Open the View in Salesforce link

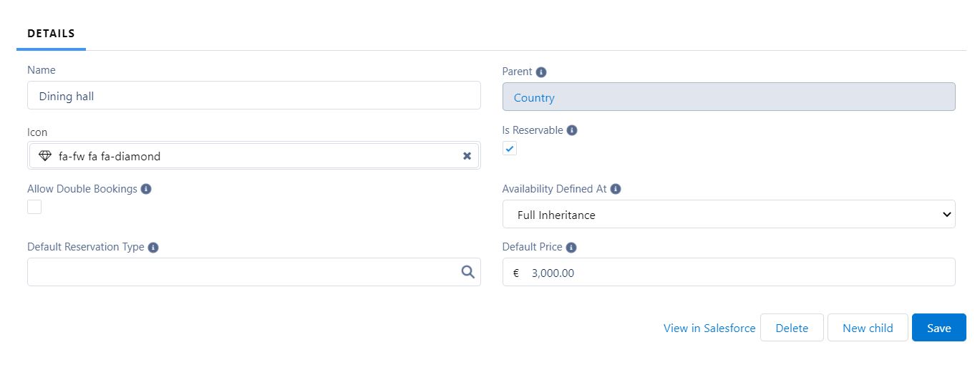[709, 328]
